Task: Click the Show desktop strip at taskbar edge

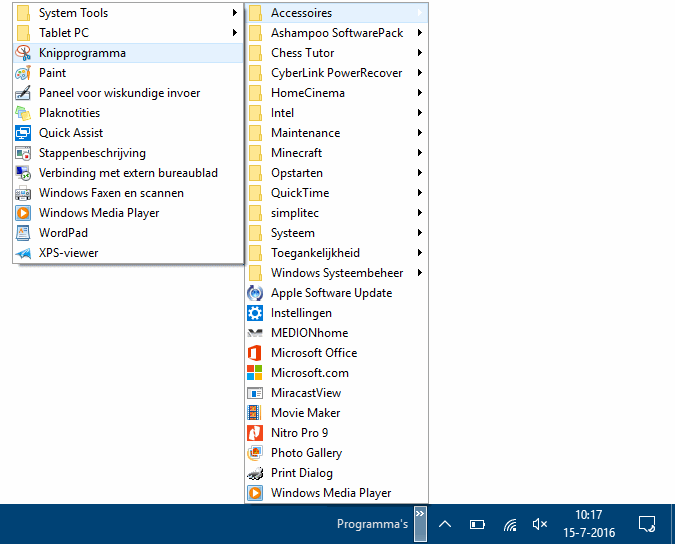Action: pos(672,524)
